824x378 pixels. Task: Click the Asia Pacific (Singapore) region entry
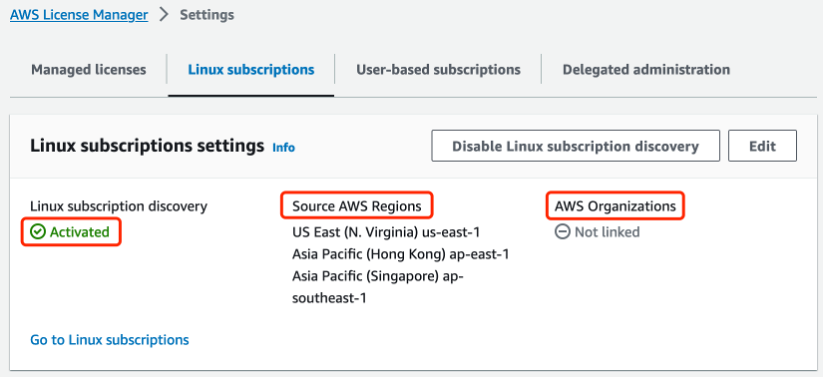tap(378, 287)
